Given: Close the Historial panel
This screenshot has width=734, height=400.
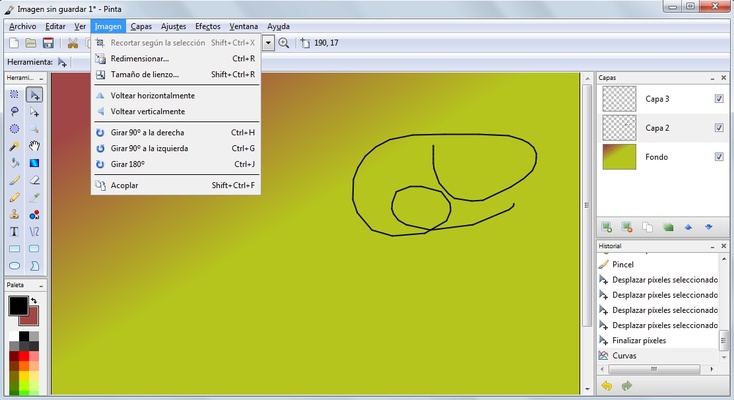Looking at the screenshot, I should coord(724,246).
